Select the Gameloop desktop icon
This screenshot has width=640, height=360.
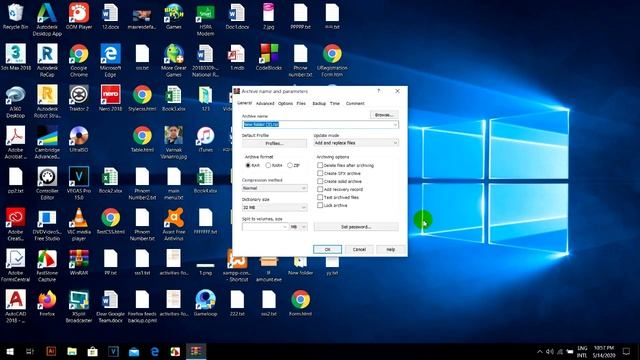point(205,303)
